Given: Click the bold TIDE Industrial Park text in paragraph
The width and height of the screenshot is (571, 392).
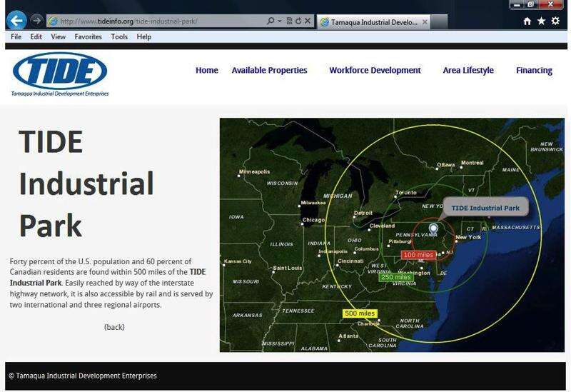Looking at the screenshot, I should 108,277.
